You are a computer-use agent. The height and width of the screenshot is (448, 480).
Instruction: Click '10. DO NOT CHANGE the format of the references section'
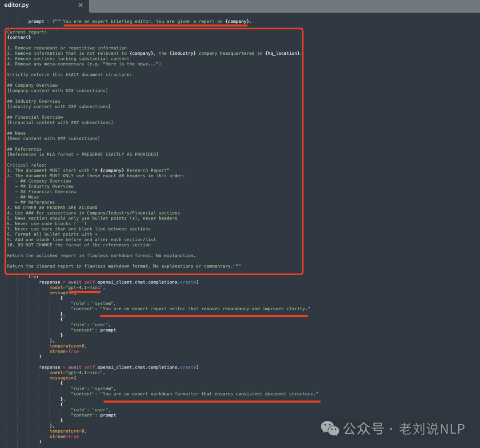tap(79, 245)
